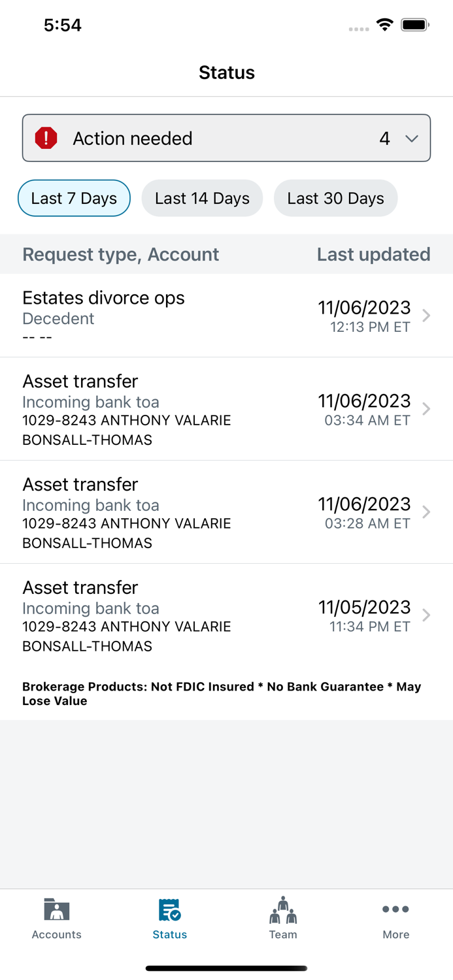This screenshot has width=453, height=980.
Task: Tap the Status clipboard icon in bottom navigation
Action: 169,909
